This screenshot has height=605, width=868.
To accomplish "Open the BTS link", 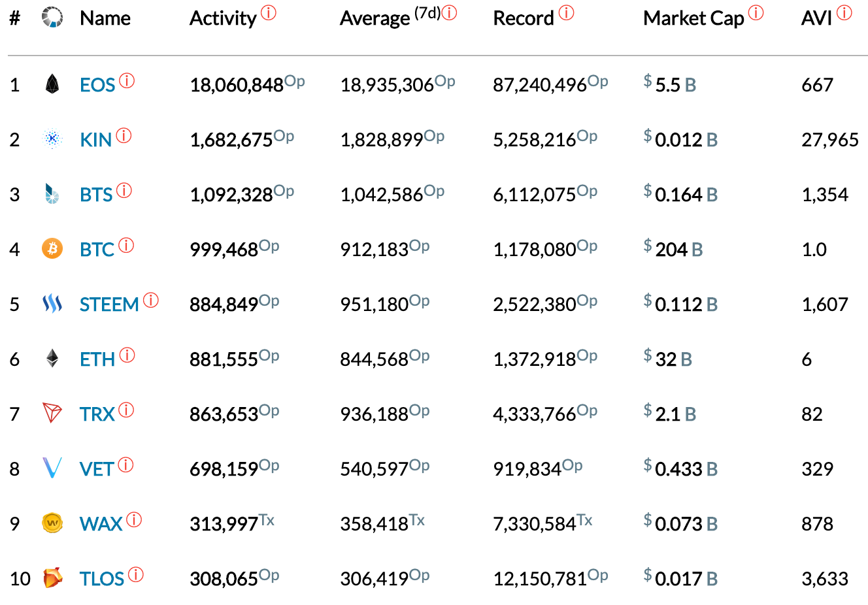I will [96, 195].
